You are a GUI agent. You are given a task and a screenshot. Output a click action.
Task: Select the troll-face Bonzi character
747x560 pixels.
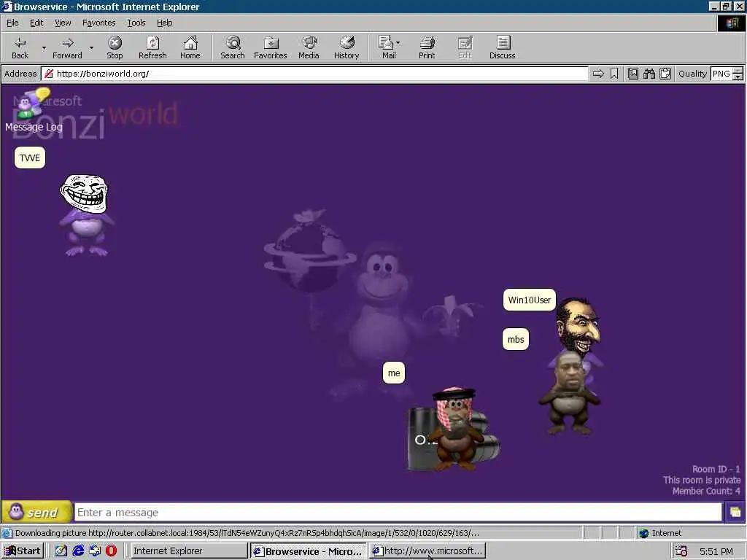86,214
